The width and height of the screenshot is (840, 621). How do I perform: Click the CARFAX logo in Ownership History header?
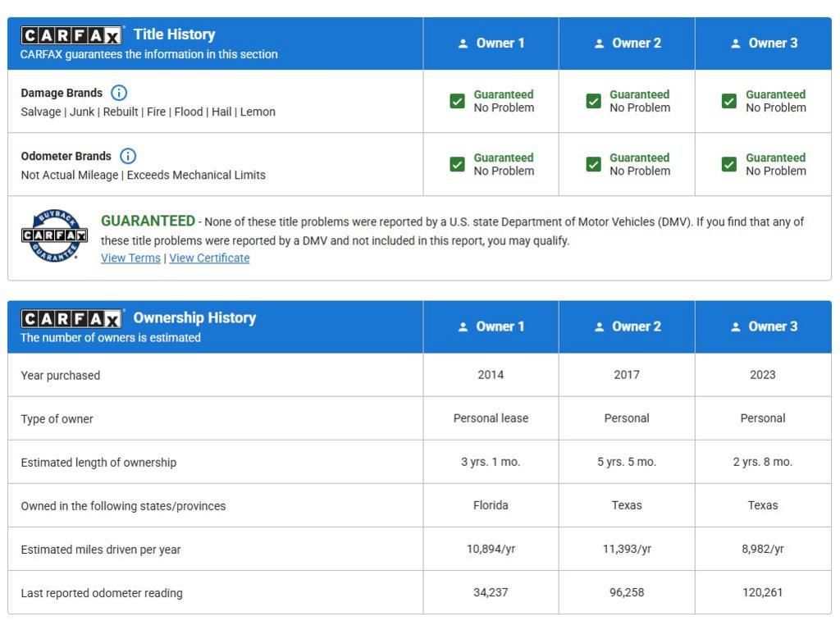(72, 318)
